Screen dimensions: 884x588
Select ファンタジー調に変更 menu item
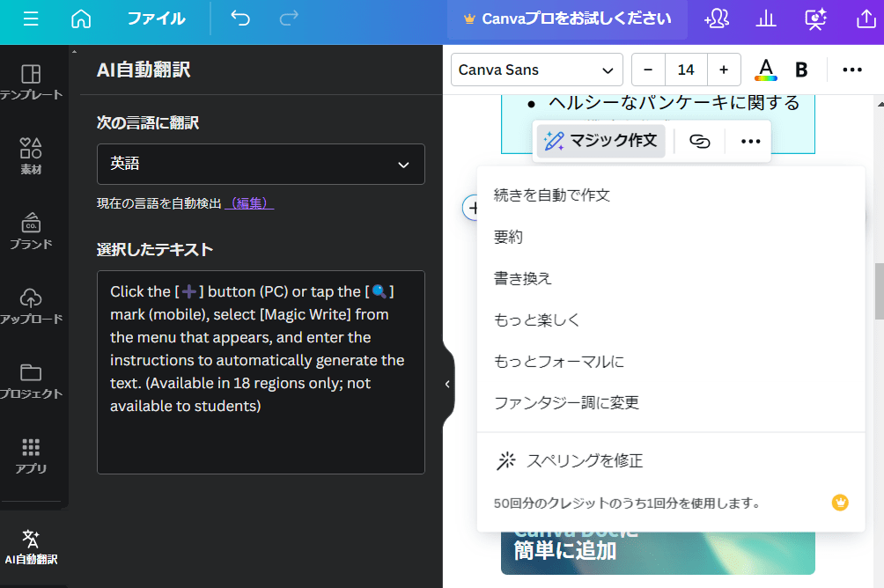(x=671, y=402)
